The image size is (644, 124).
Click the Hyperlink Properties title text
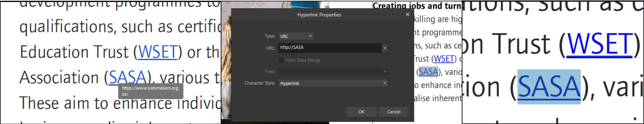(x=319, y=15)
